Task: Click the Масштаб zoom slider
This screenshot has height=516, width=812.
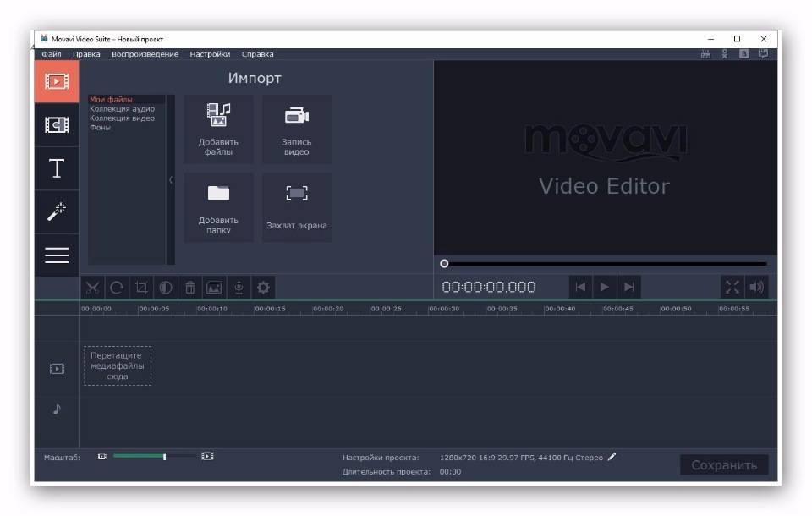Action: pyautogui.click(x=154, y=457)
